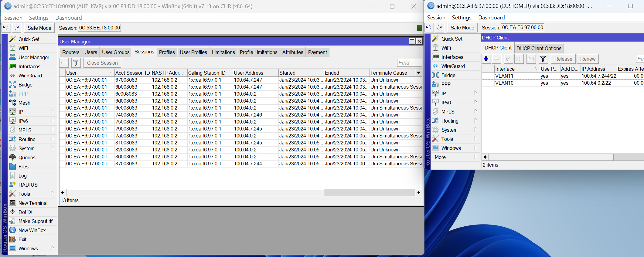Screen dimensions: 644x257
Task: Click the undo arrow in the AUTHSVR window
Action: coord(6,28)
